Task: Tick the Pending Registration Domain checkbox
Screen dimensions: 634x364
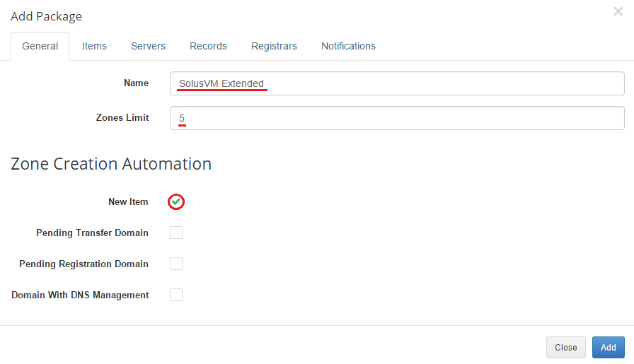Action: pos(176,264)
